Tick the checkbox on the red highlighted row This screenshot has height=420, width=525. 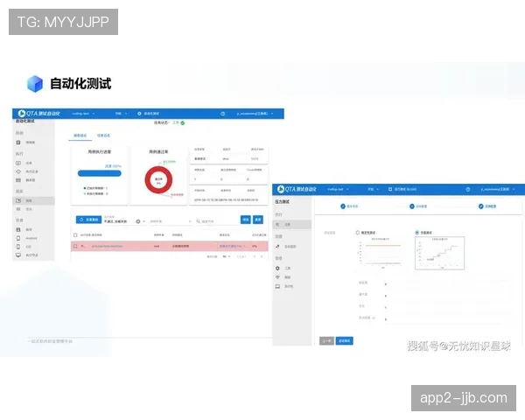click(74, 247)
